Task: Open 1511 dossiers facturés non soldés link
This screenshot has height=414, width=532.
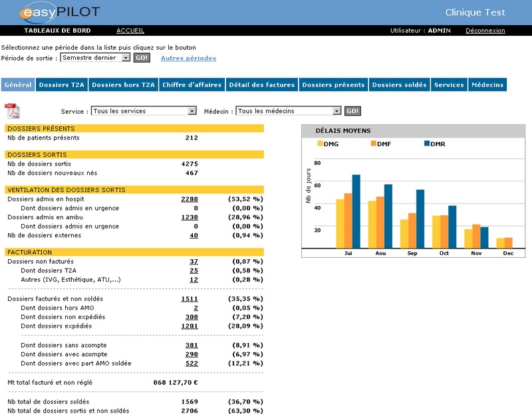Action: [x=189, y=299]
